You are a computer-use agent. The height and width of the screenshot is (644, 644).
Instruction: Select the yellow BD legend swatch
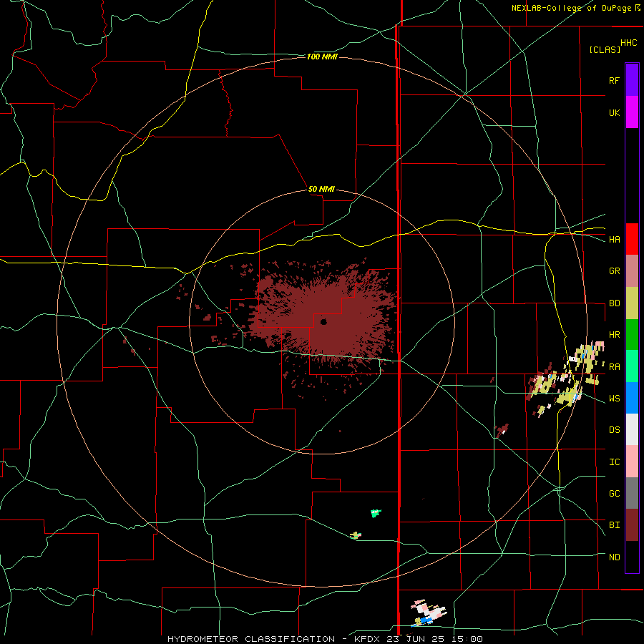632,303
